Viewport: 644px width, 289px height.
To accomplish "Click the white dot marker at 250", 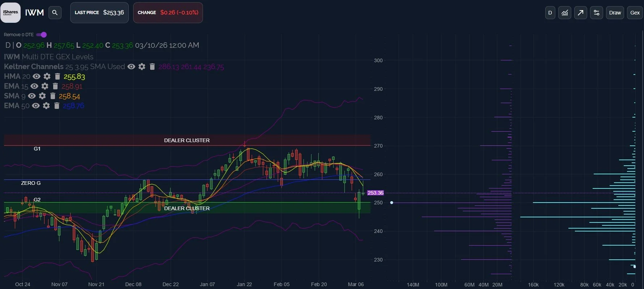I will pyautogui.click(x=391, y=203).
